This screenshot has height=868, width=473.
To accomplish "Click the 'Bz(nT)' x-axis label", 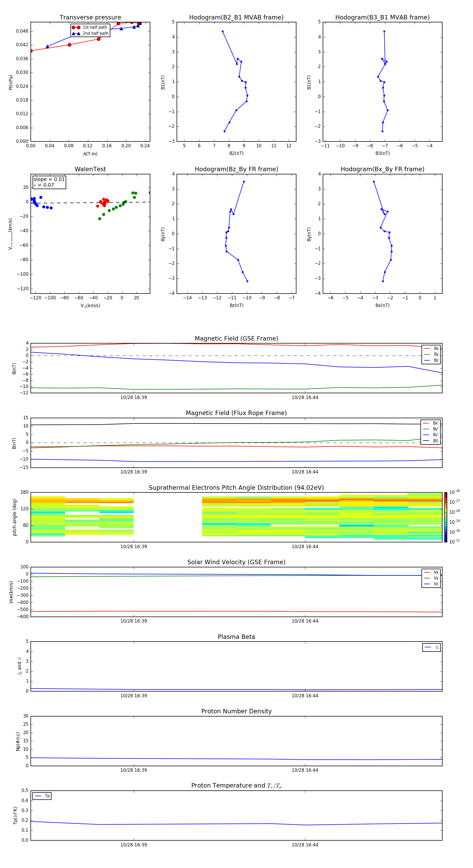I will point(236,305).
